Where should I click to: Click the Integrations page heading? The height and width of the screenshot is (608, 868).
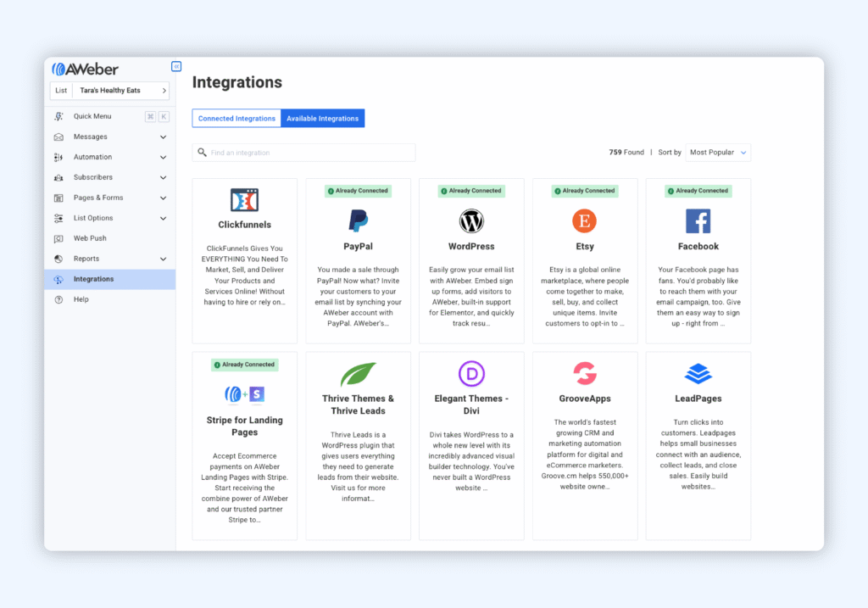pos(237,82)
